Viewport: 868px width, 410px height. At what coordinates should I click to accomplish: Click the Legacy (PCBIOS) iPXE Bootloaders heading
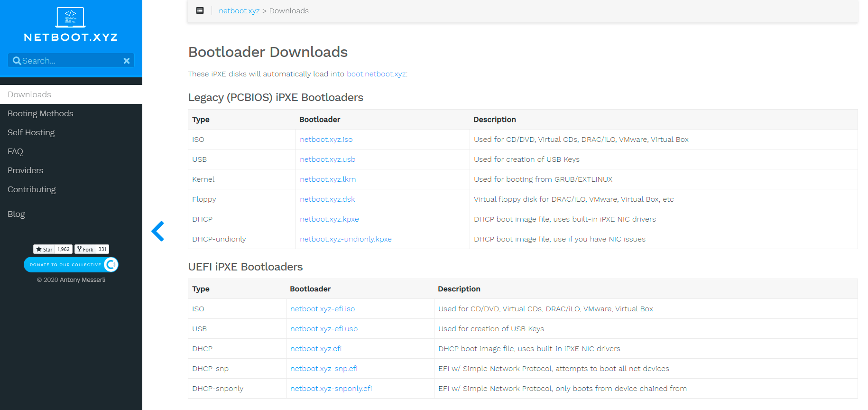(x=276, y=97)
